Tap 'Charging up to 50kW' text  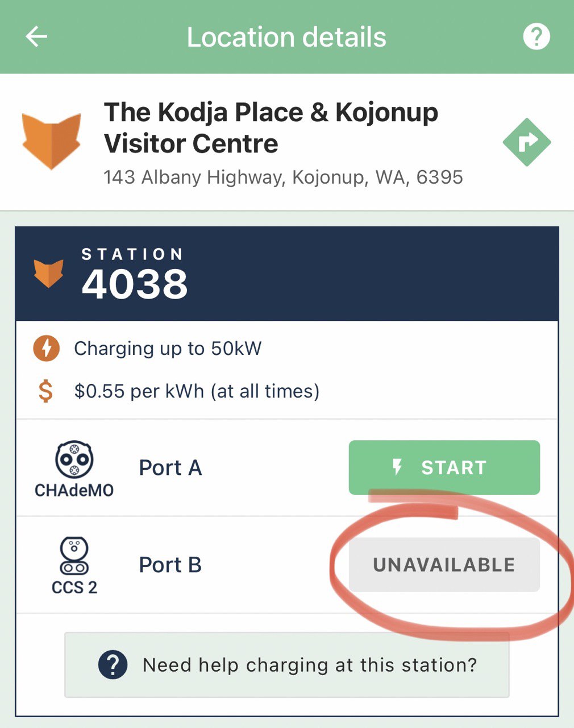coord(168,348)
